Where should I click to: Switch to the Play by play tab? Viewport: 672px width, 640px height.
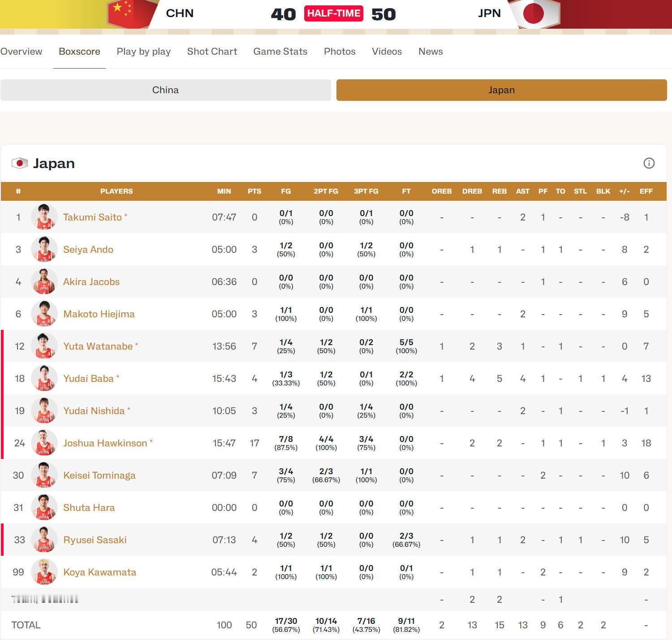coord(143,52)
